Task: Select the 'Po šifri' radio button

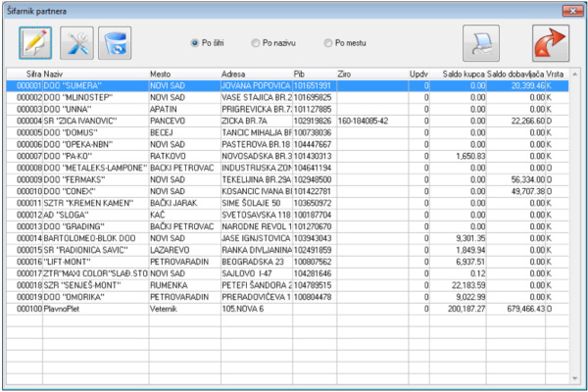Action: 194,43
